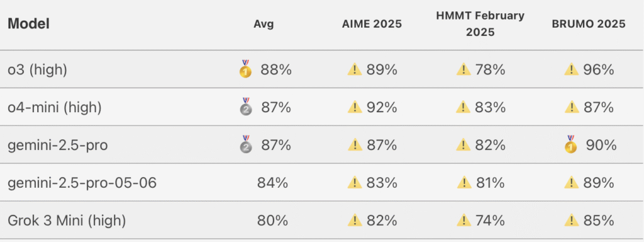The height and width of the screenshot is (242, 644).
Task: Sort by the BRUMO 2025 column header
Action: 589,25
